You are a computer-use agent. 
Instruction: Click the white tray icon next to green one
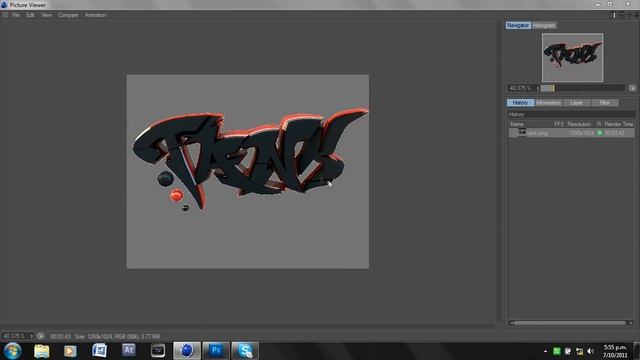[568, 351]
